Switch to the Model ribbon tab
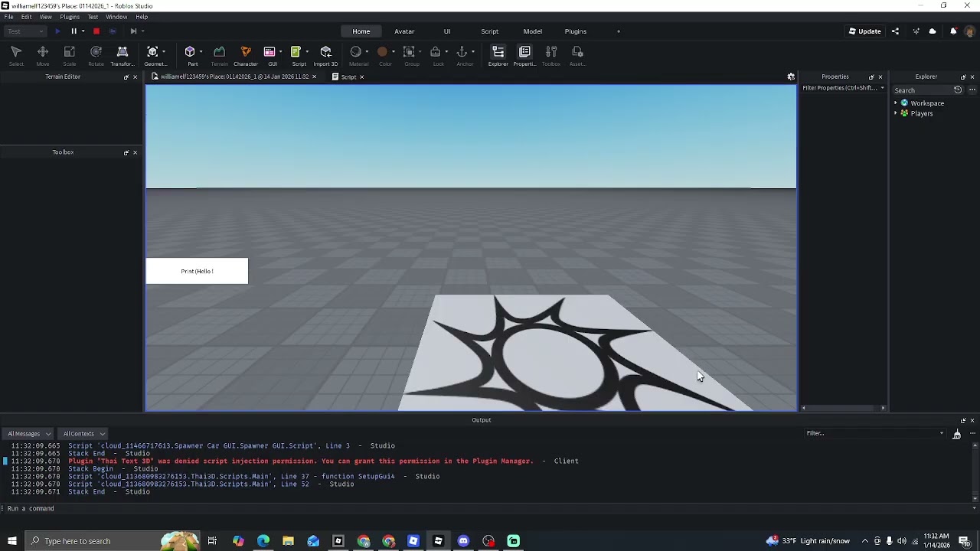This screenshot has height=551, width=980. click(533, 31)
